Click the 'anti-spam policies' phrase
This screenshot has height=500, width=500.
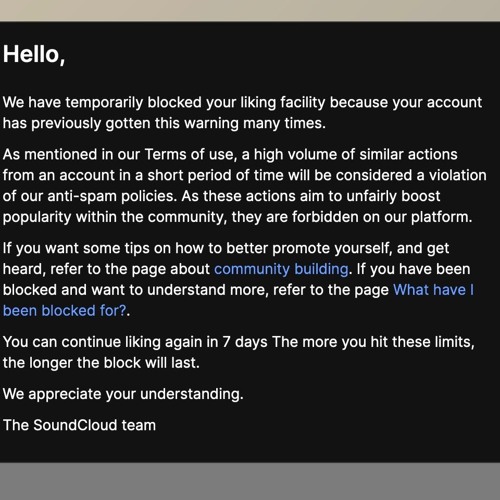pos(112,196)
